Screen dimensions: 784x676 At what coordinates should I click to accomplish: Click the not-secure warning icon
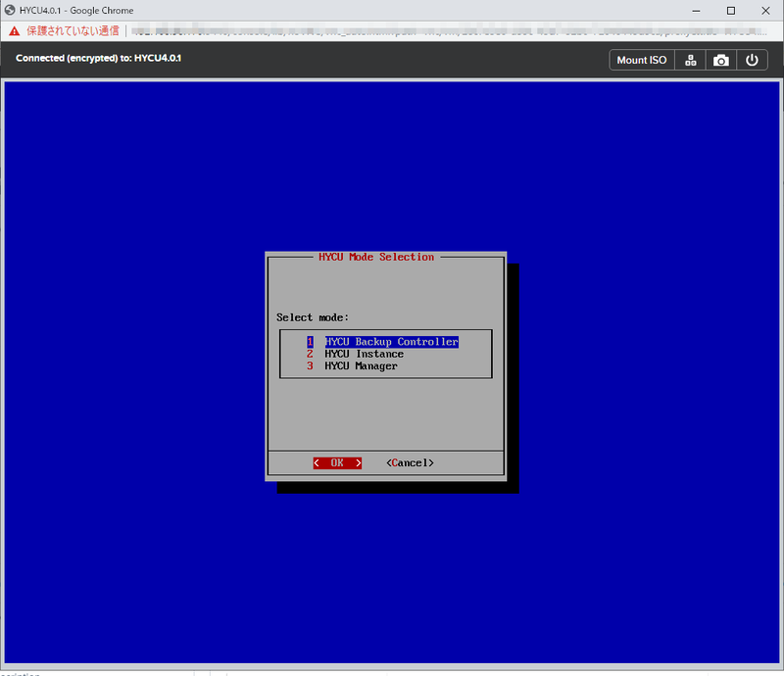15,31
